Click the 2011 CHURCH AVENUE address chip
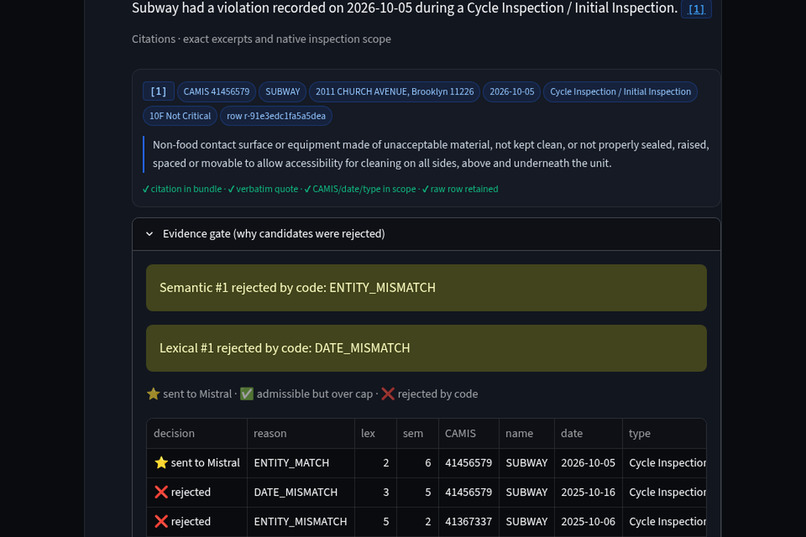Viewport: 806px width, 537px height. click(395, 92)
